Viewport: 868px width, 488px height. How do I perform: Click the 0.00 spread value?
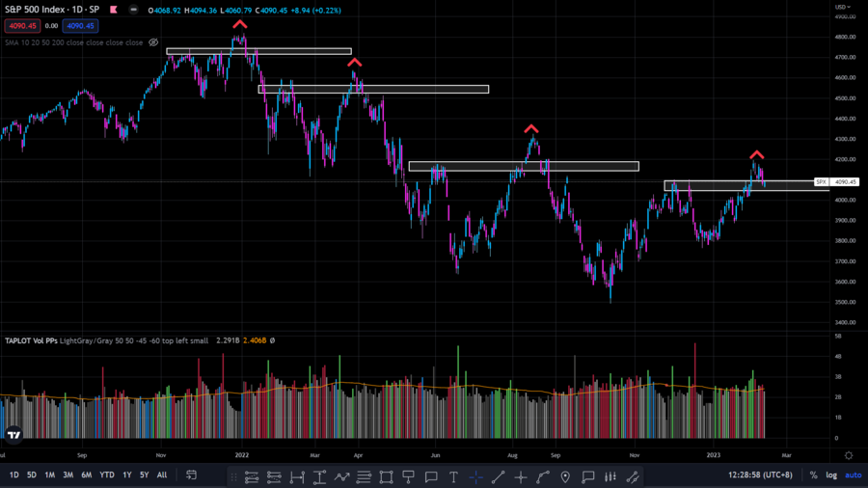point(51,26)
